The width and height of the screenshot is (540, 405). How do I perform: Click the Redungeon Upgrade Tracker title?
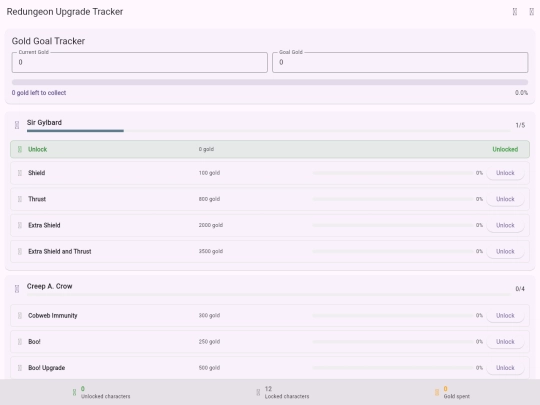(65, 12)
